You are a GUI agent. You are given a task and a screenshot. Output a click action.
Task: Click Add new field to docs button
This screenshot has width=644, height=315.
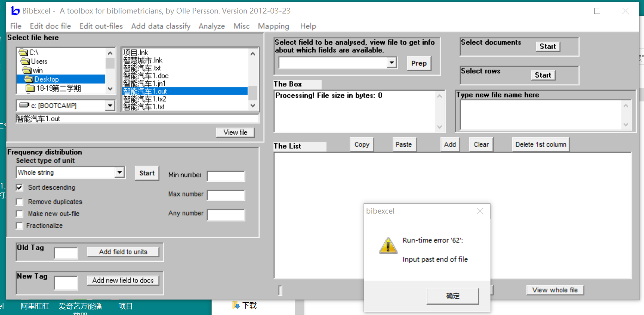tap(123, 280)
